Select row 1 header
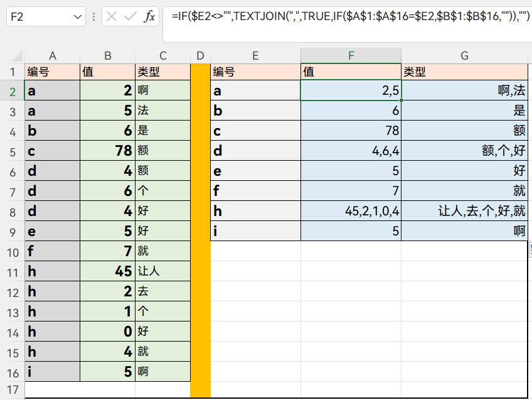 tap(12, 72)
